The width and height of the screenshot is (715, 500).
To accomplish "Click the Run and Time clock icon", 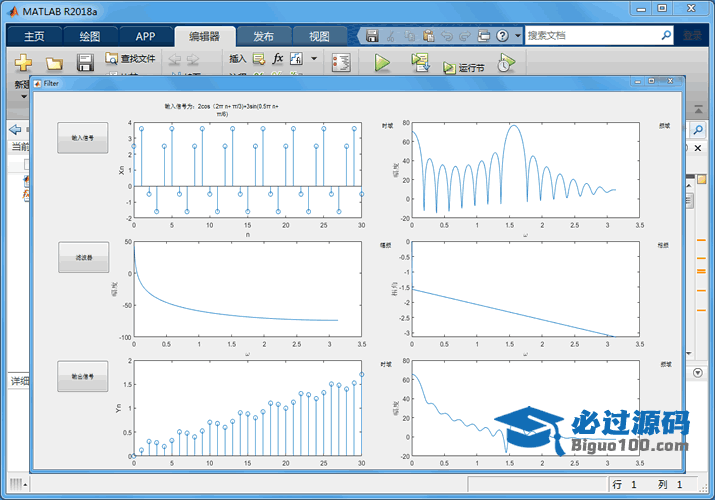I will pyautogui.click(x=505, y=63).
